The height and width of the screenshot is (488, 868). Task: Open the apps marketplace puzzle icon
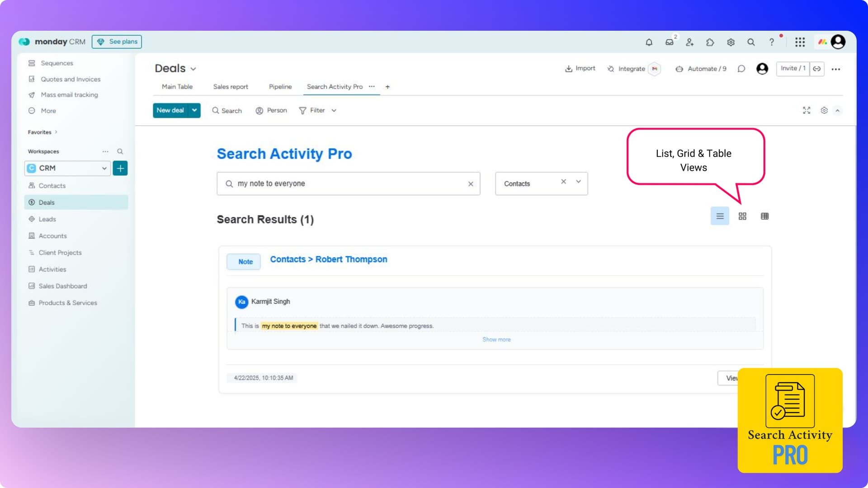point(710,42)
